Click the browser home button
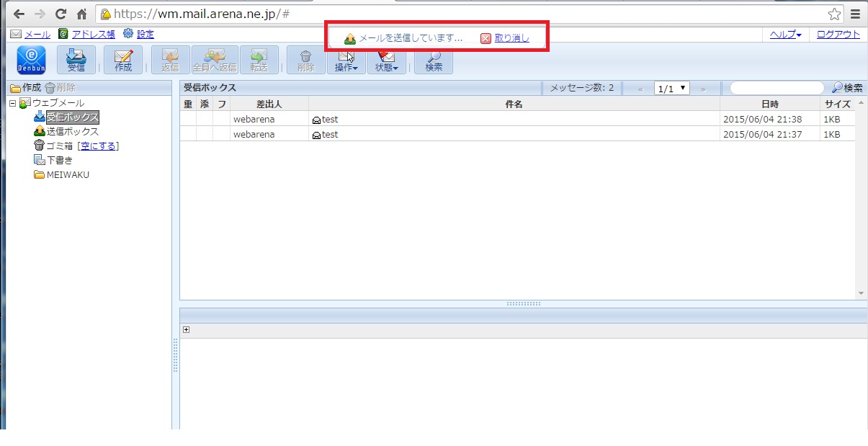 (x=82, y=14)
